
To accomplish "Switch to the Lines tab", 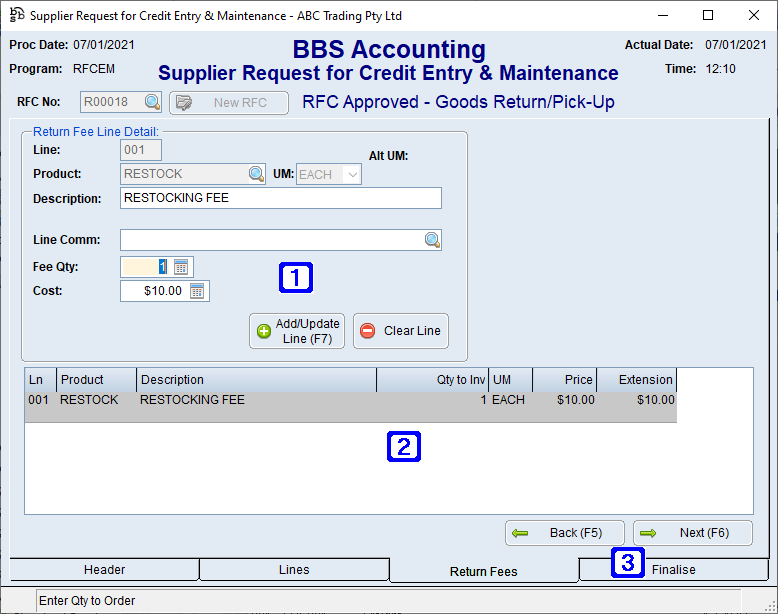I will (294, 570).
